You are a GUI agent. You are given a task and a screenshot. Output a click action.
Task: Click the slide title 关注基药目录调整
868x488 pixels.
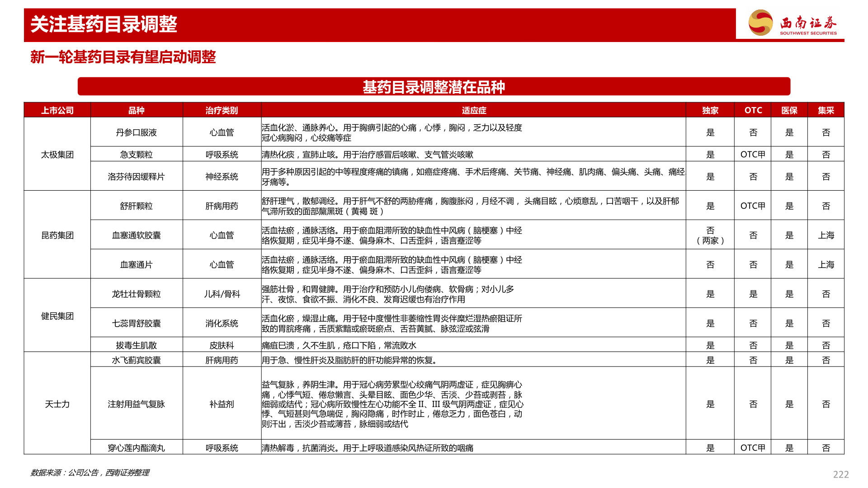[104, 25]
